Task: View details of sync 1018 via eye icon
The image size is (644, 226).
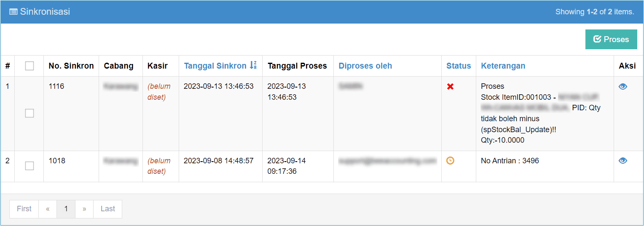Action: pos(623,160)
